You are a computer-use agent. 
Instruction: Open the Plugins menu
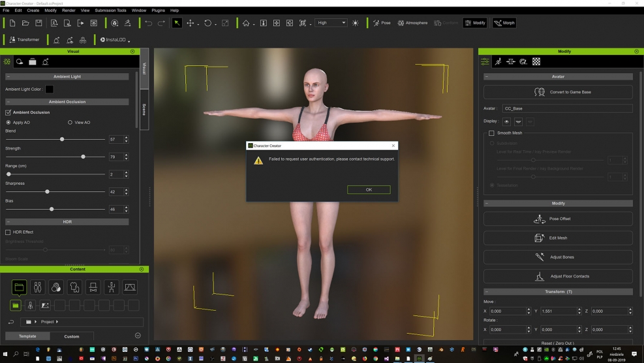[158, 10]
